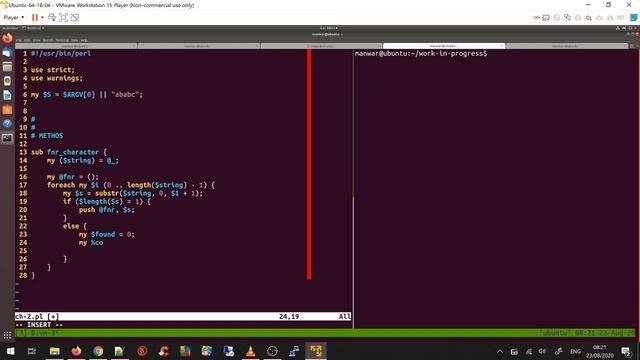Pause the virtual machine
640x360 pixels.
tap(35, 18)
